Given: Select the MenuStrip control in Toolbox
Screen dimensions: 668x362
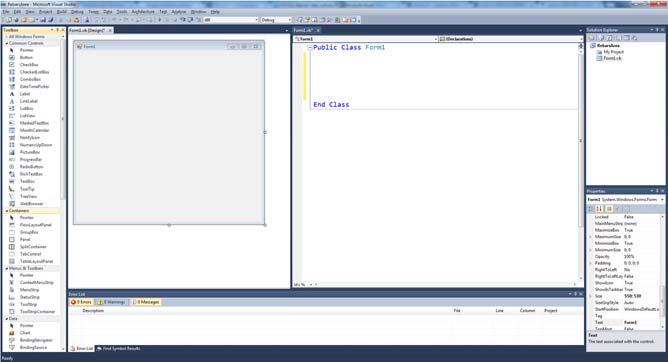Looking at the screenshot, I should tap(29, 290).
